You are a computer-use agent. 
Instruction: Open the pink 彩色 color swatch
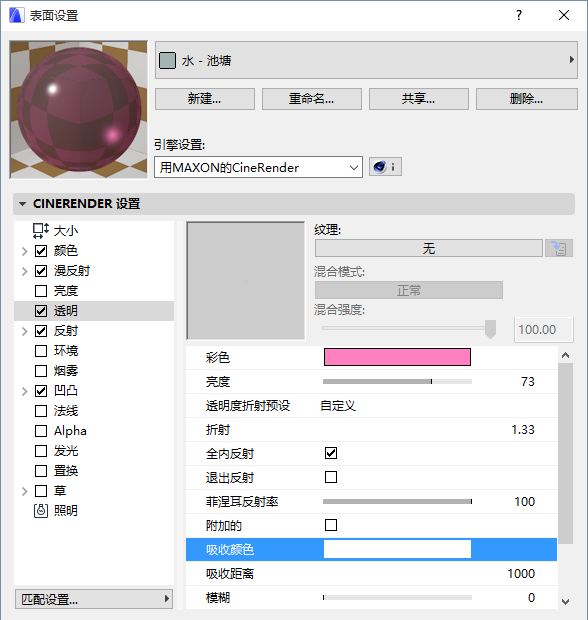click(x=397, y=357)
